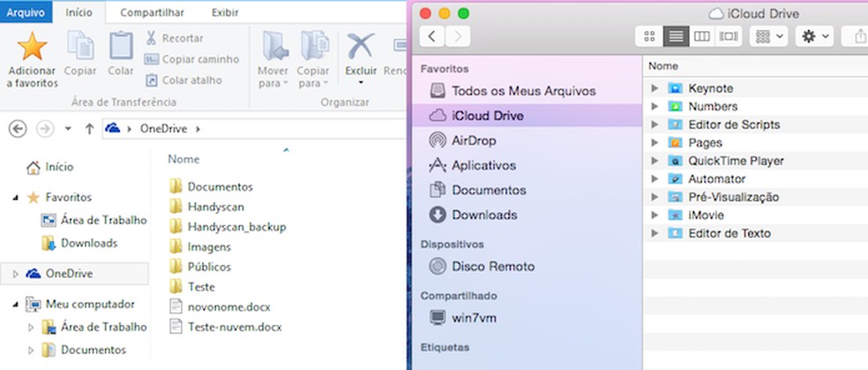Viewport: 868px width, 370px height.
Task: Select the Pages folder row
Action: (756, 143)
